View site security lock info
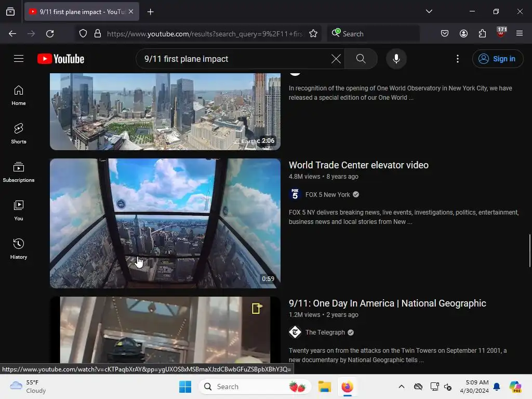 point(98,34)
